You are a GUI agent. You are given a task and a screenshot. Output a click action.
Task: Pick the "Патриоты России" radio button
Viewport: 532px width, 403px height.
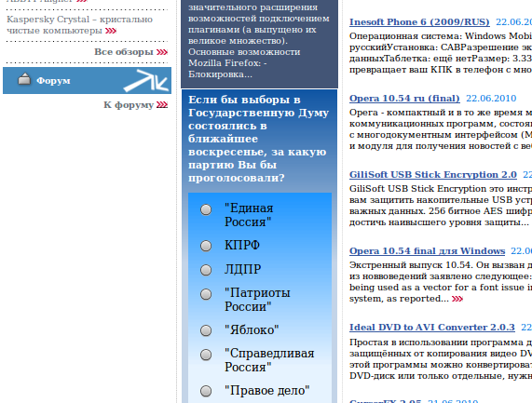click(x=206, y=294)
